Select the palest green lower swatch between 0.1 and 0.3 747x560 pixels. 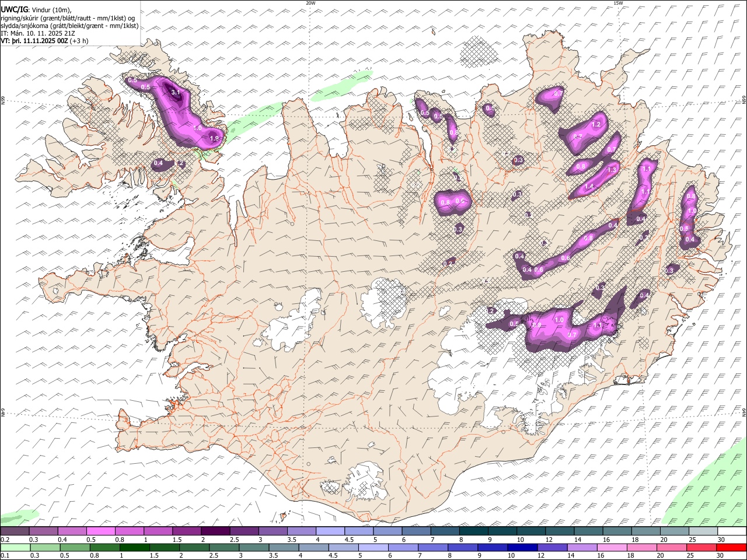coord(15,547)
